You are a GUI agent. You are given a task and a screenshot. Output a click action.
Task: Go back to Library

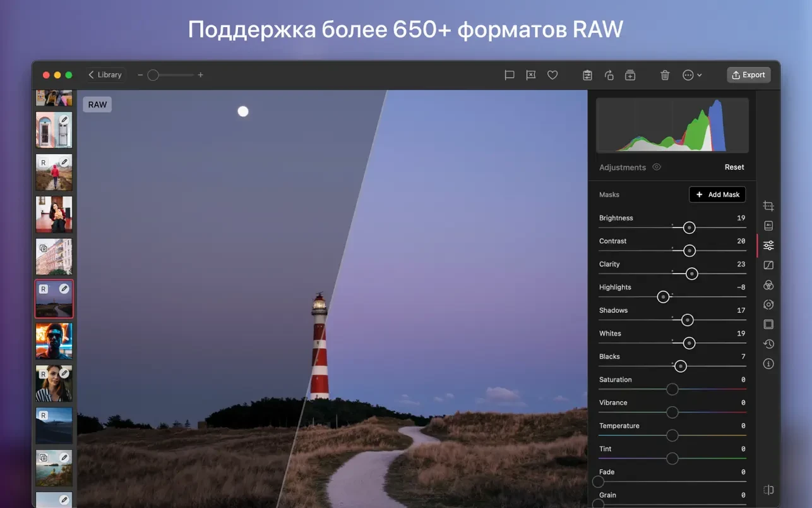point(105,75)
